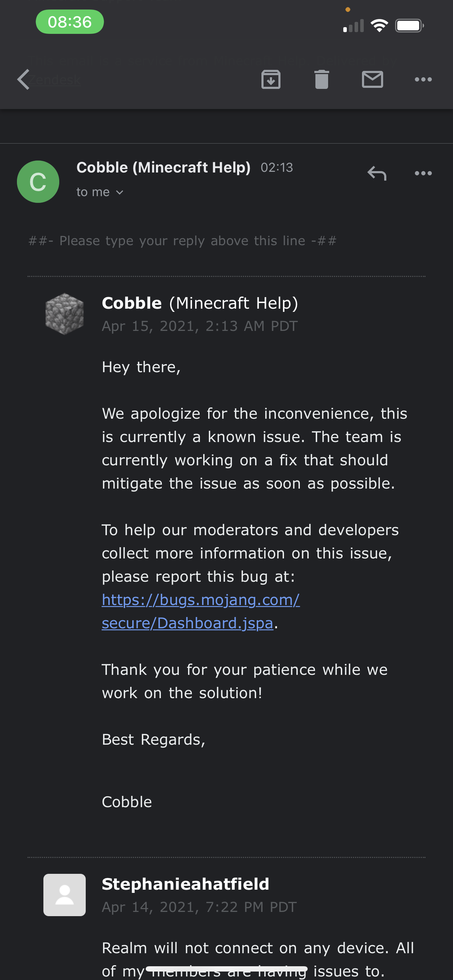This screenshot has height=980, width=453.
Task: Tap the Stephanieahatfield name heading
Action: 185,884
